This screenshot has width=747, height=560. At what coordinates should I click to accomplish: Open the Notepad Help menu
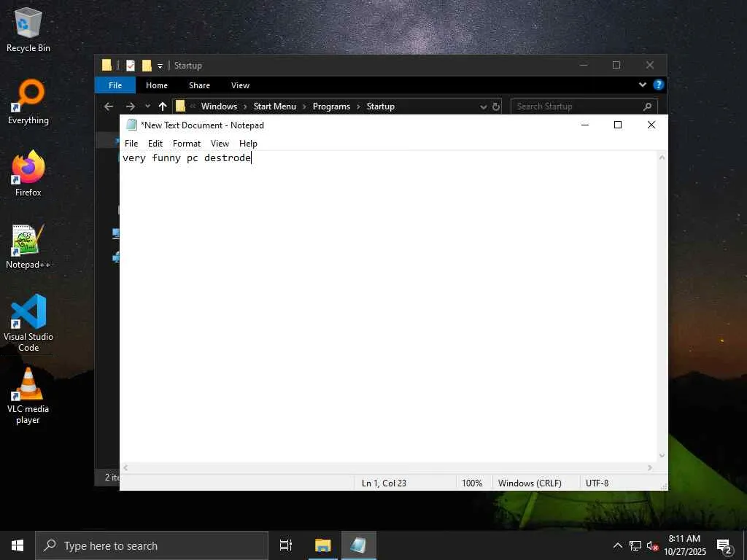click(x=248, y=144)
